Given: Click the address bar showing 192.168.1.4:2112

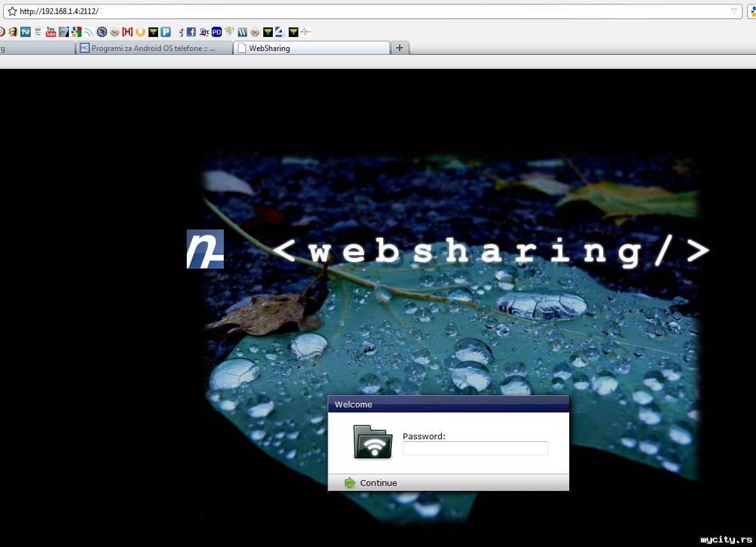Looking at the screenshot, I should (x=372, y=11).
